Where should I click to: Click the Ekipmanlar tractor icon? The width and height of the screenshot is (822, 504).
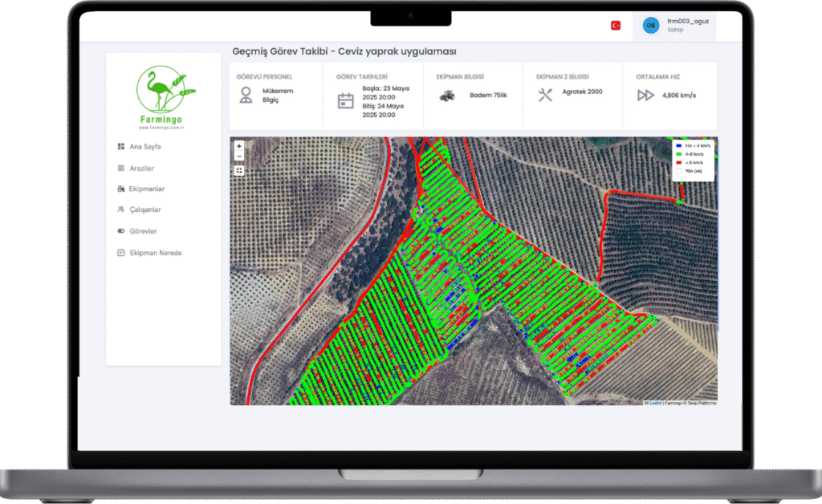tap(121, 189)
